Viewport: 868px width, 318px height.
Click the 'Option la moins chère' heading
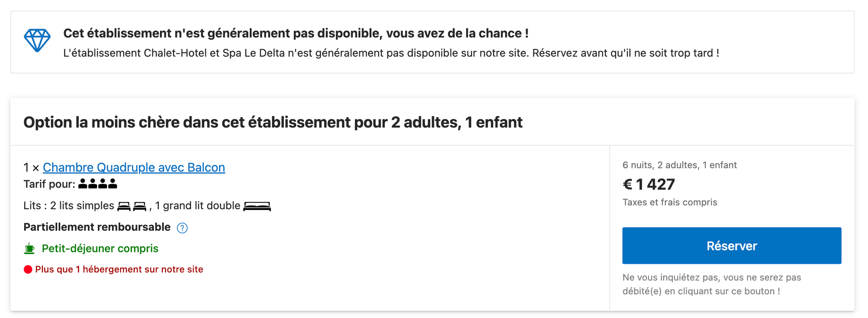click(x=273, y=122)
